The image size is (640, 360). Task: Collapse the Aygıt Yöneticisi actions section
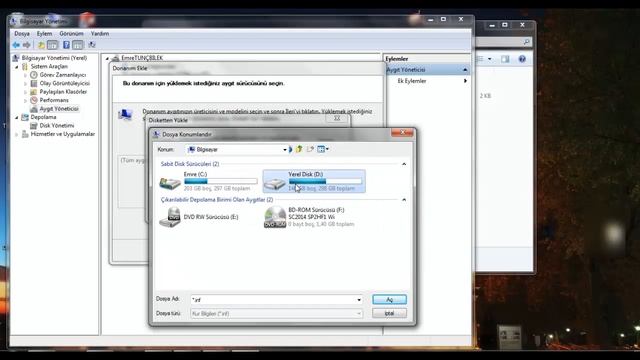[465, 70]
